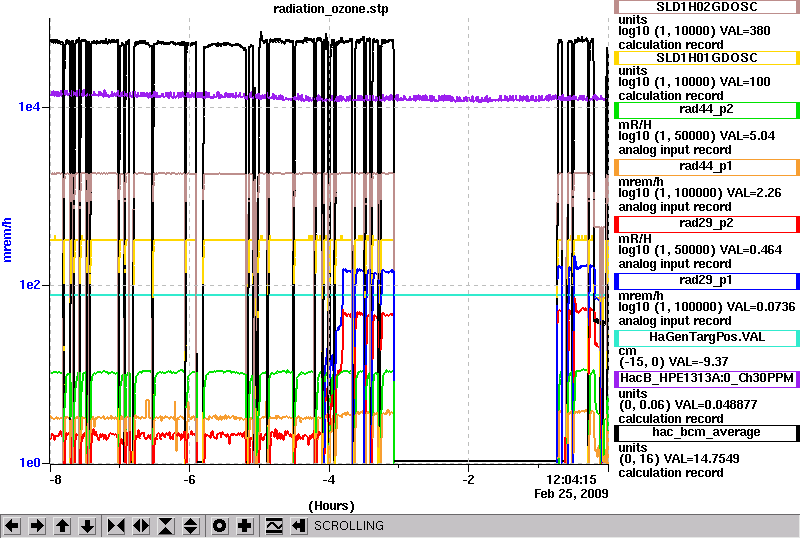Viewport: 800px width, 538px height.
Task: Click the VAL=0.048877 range text
Action: pos(688,405)
